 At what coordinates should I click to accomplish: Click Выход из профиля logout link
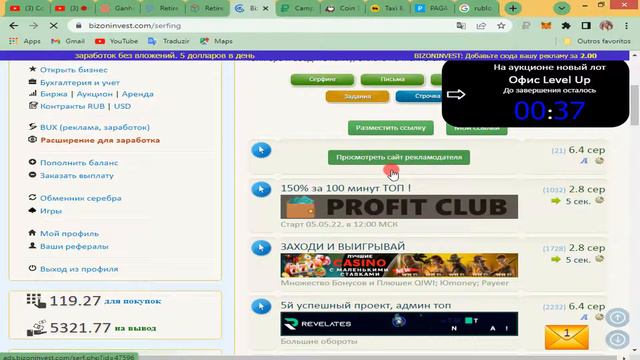click(79, 269)
